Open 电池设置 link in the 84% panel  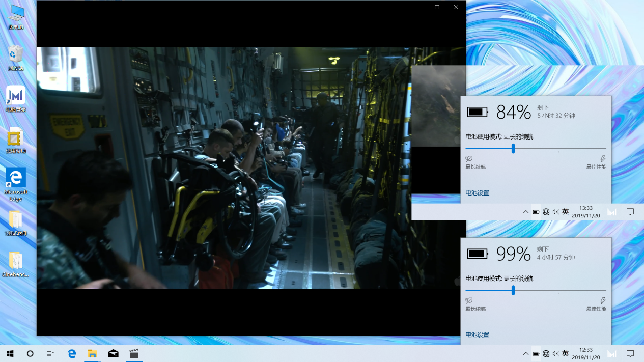[x=477, y=193]
